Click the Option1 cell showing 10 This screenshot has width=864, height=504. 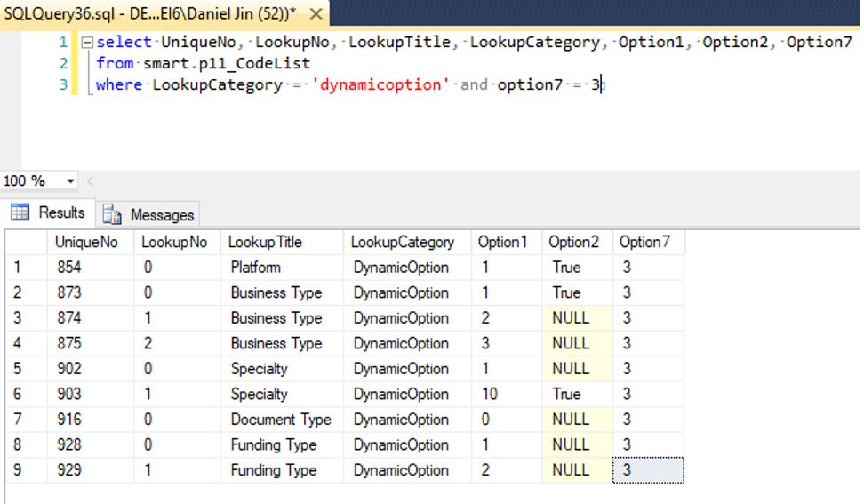pyautogui.click(x=507, y=394)
